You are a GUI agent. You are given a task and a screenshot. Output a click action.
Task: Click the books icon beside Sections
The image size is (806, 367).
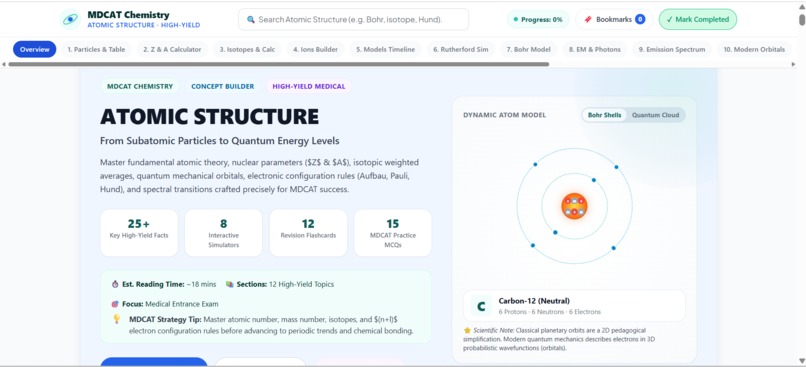[x=230, y=284]
